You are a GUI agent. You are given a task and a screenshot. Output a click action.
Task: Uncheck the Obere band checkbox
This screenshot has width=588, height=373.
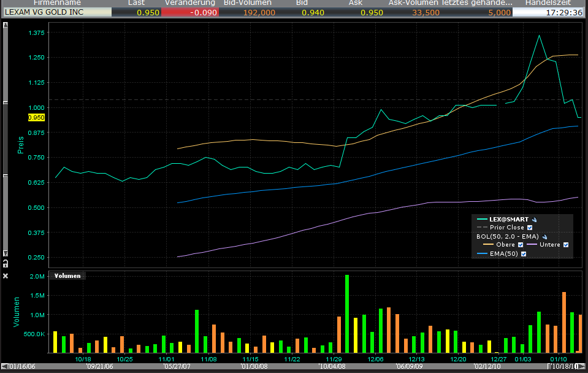click(x=520, y=245)
